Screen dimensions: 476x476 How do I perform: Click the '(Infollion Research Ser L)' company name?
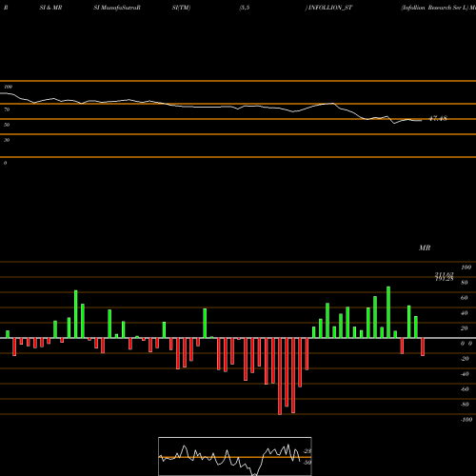point(434,8)
